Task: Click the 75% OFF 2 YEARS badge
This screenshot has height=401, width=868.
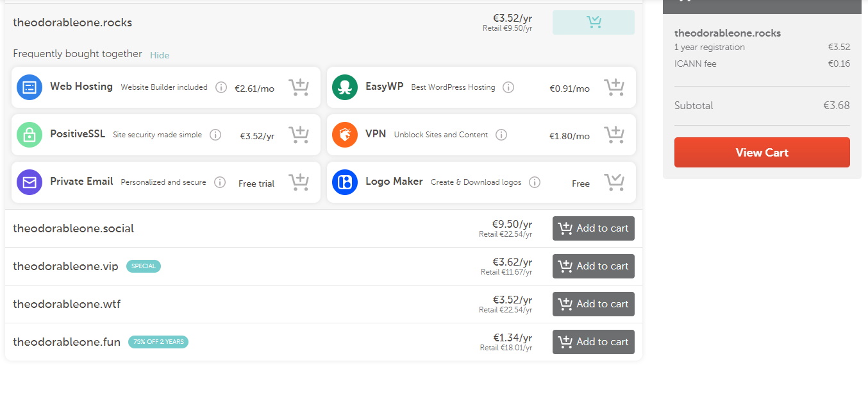Action: coord(158,342)
